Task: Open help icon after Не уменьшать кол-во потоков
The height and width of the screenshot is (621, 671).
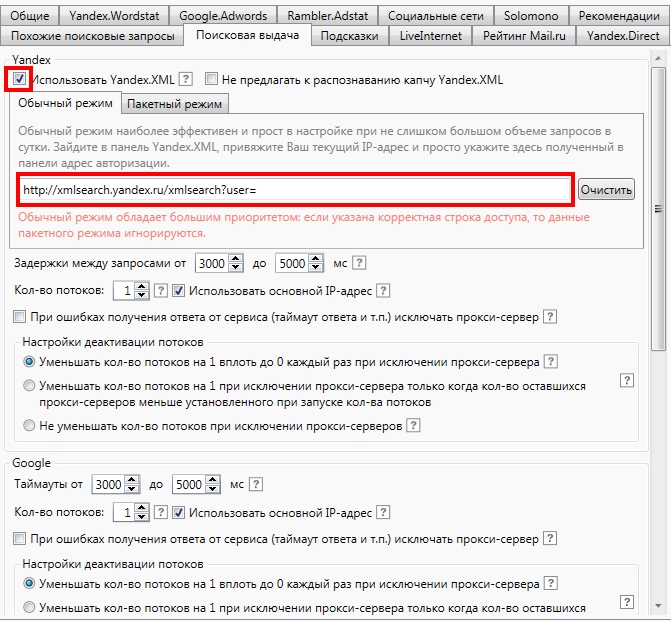Action: click(x=413, y=425)
